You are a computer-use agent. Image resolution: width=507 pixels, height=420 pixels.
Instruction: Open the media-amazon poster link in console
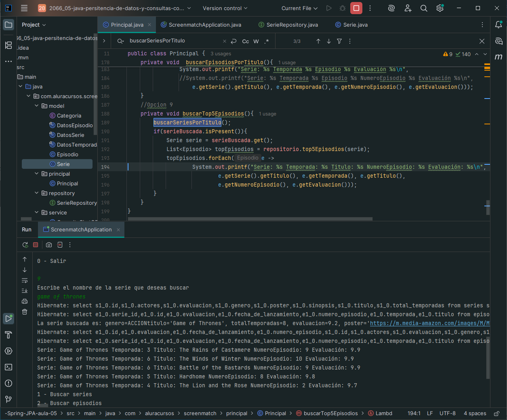click(430, 323)
